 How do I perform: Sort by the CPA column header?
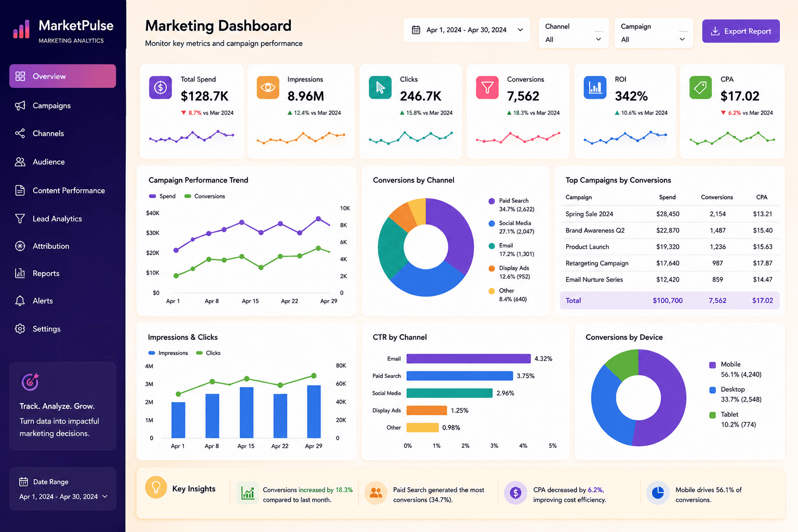point(762,197)
